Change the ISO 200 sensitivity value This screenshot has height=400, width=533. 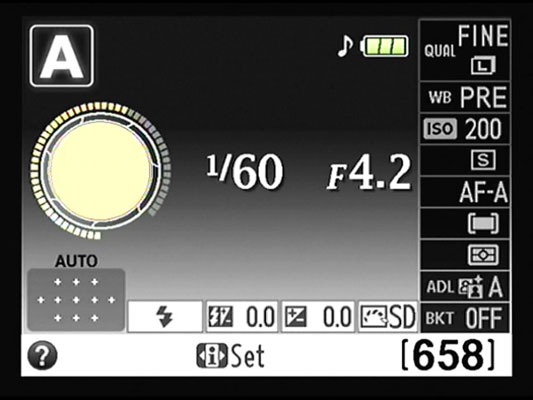coord(465,128)
